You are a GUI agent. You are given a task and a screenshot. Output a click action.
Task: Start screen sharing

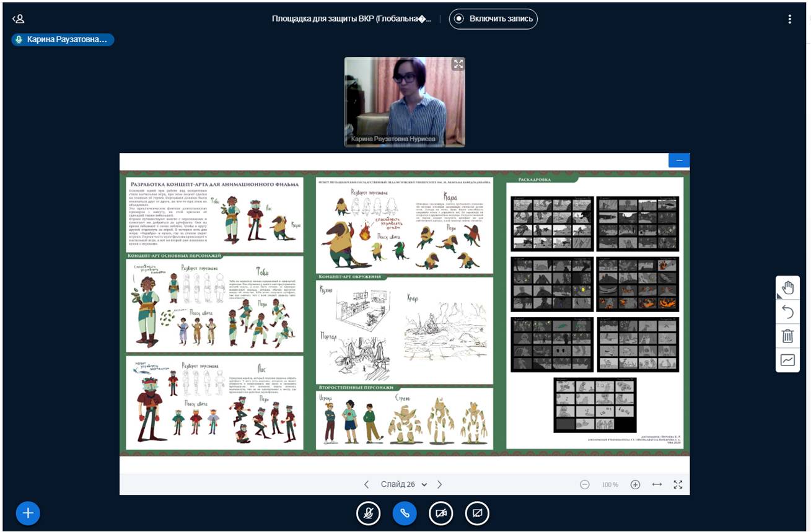[477, 513]
